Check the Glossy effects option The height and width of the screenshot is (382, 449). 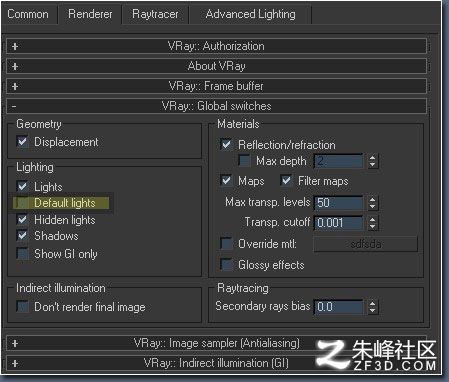point(226,265)
